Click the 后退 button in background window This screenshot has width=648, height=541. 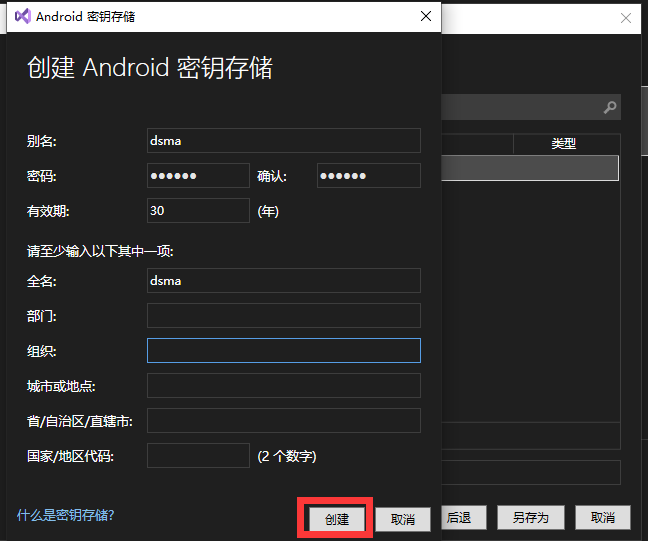coord(464,517)
